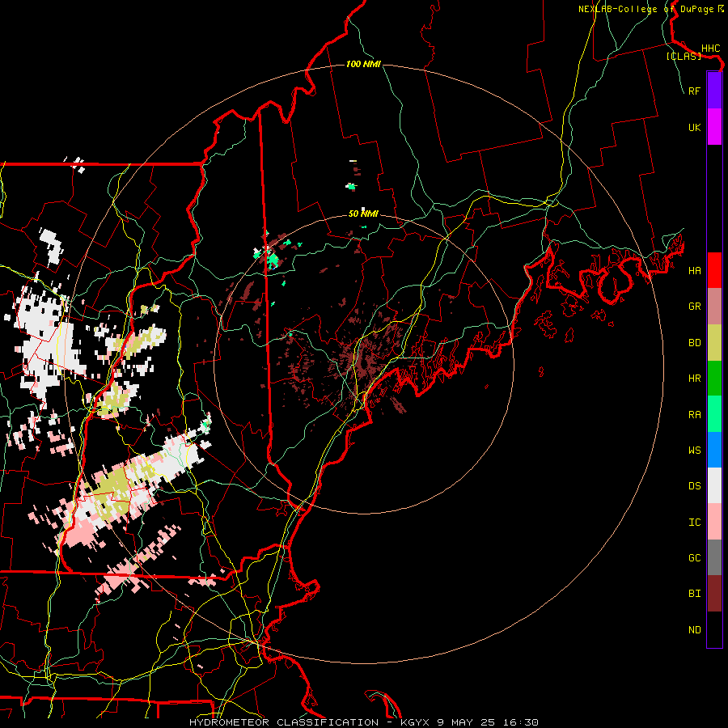728x728 pixels.
Task: Click the HR legend label
Action: pyautogui.click(x=695, y=379)
